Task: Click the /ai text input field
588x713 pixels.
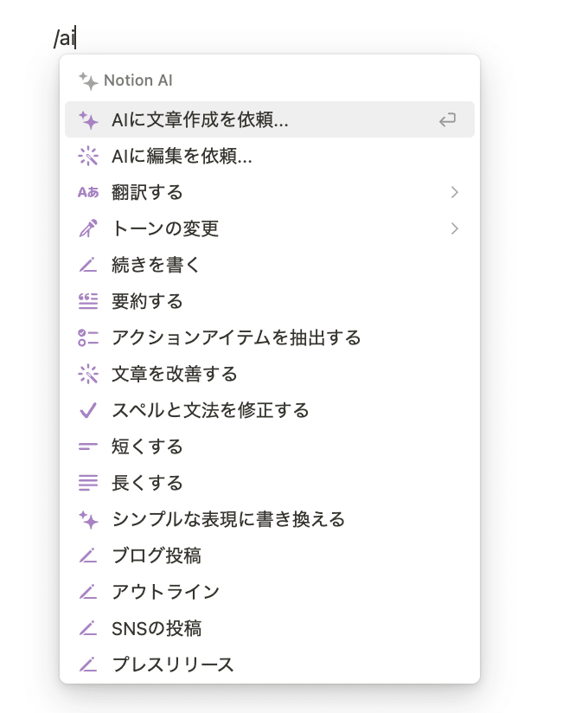Action: point(65,37)
